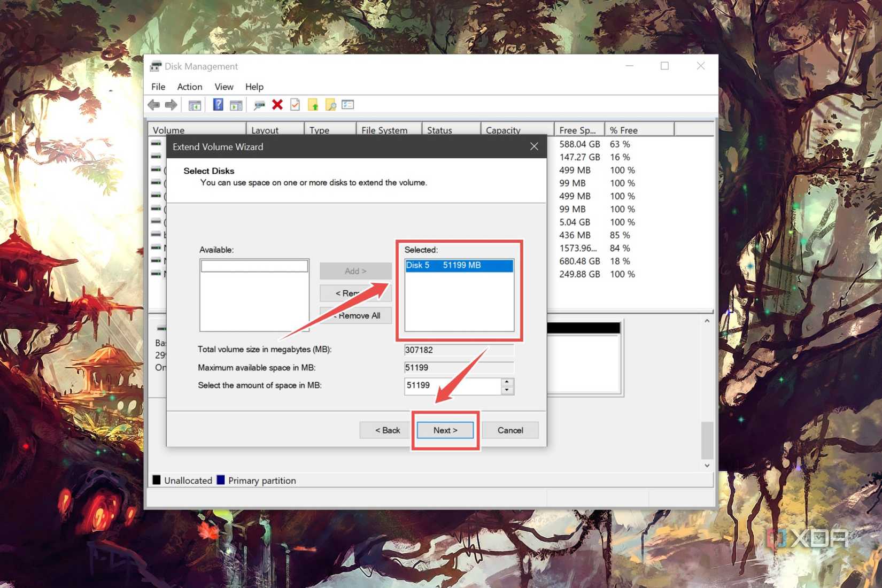Open the View menu
Screen dimensions: 882x588
click(224, 87)
